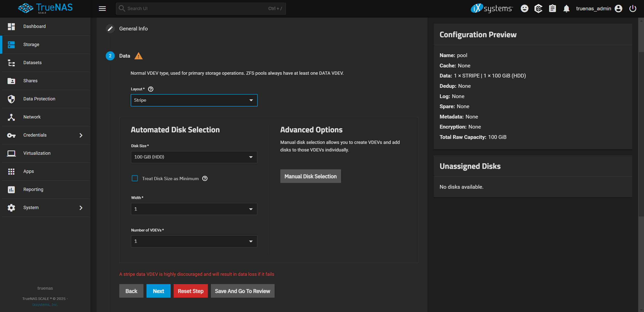Click help icon beside Treat Disk Size
This screenshot has width=644, height=312.
click(x=205, y=178)
